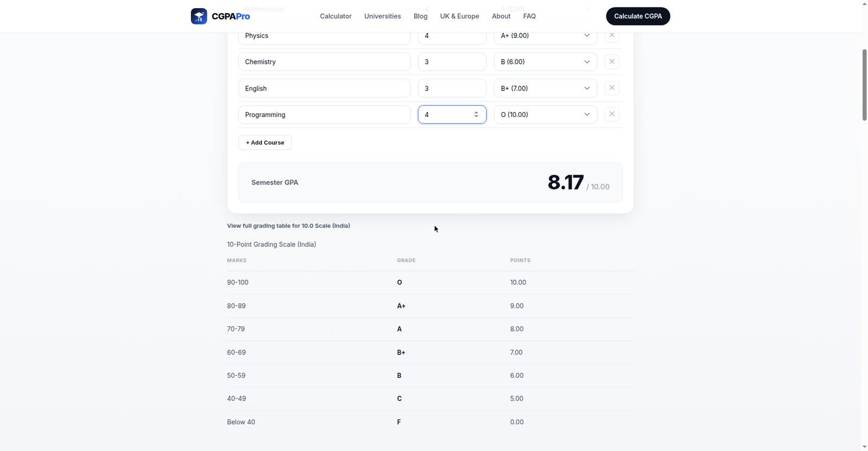868x451 pixels.
Task: Focus the English course name input
Action: (324, 88)
